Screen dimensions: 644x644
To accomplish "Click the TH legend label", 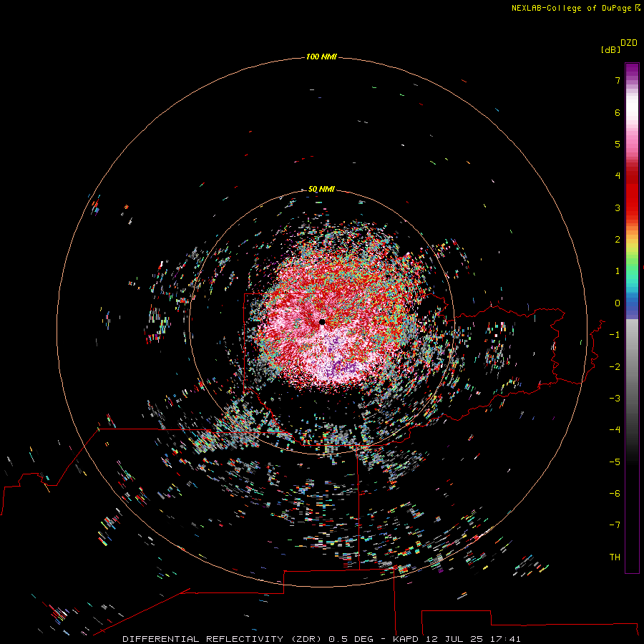I will click(615, 557).
